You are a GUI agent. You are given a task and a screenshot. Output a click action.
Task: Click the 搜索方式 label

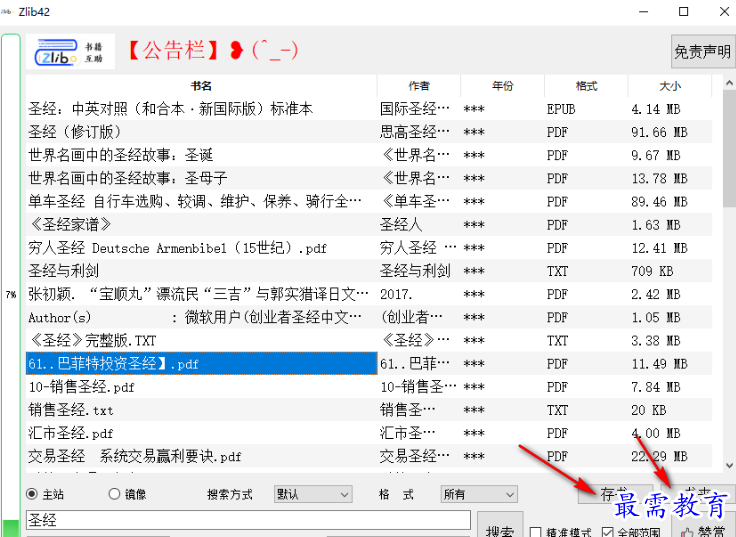coord(230,494)
